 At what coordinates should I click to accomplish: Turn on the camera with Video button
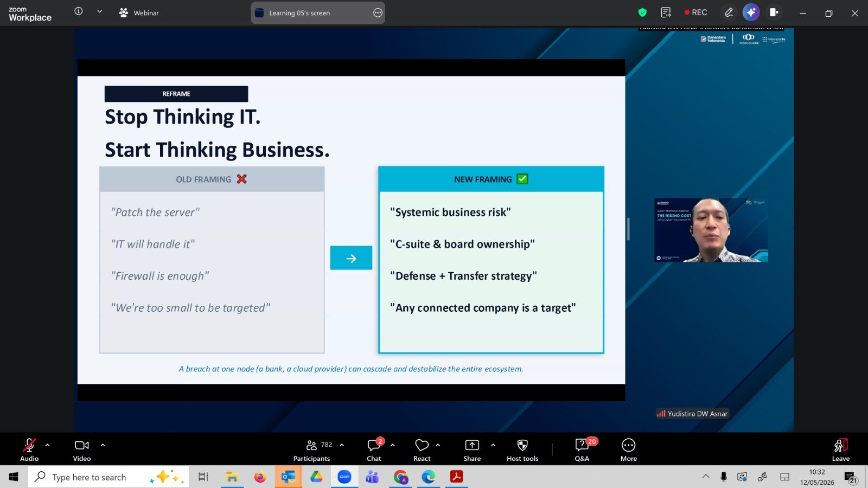tap(82, 450)
